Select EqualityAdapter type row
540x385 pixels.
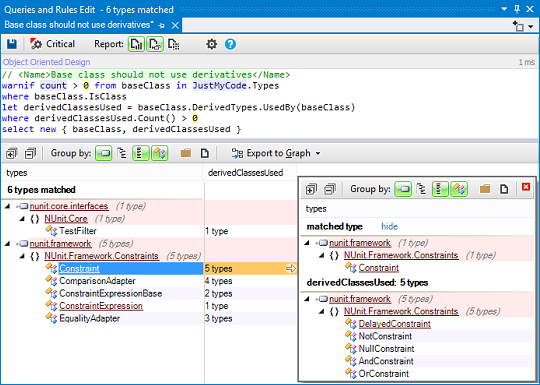point(90,319)
